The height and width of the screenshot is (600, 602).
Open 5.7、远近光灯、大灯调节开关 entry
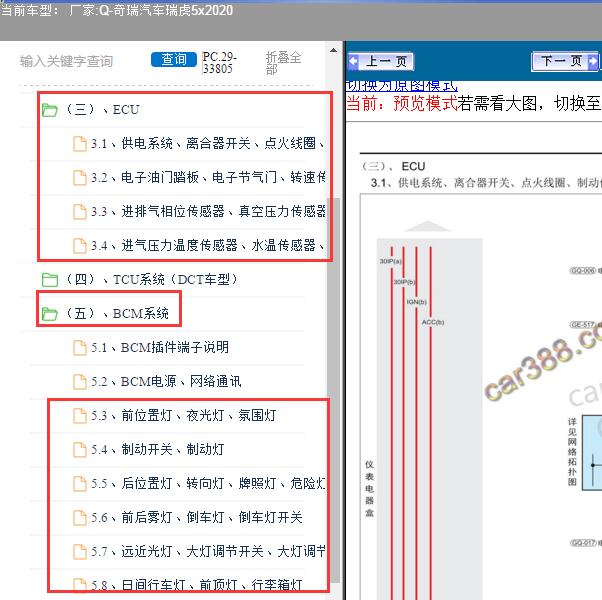point(208,552)
